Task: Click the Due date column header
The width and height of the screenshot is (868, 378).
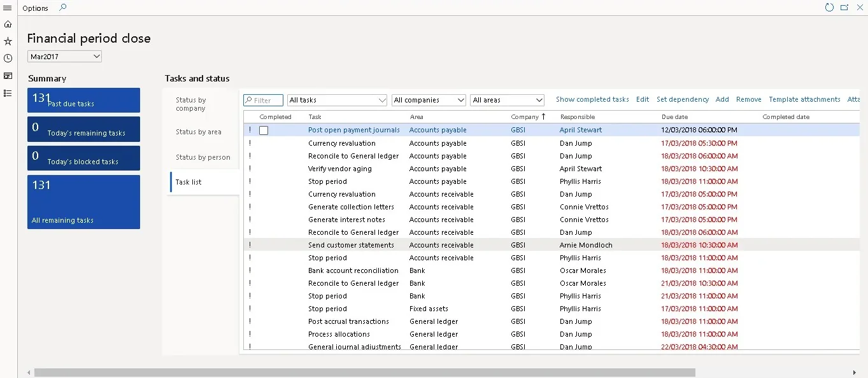Action: (x=674, y=117)
